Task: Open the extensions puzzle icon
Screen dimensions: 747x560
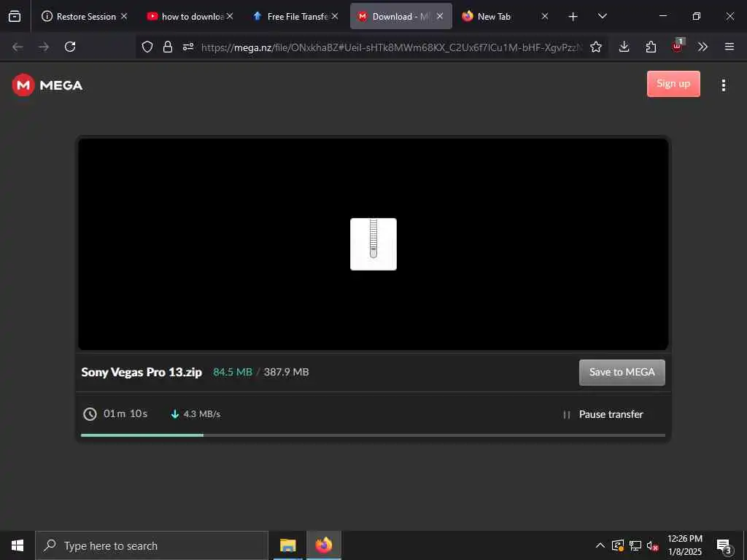Action: pyautogui.click(x=651, y=47)
